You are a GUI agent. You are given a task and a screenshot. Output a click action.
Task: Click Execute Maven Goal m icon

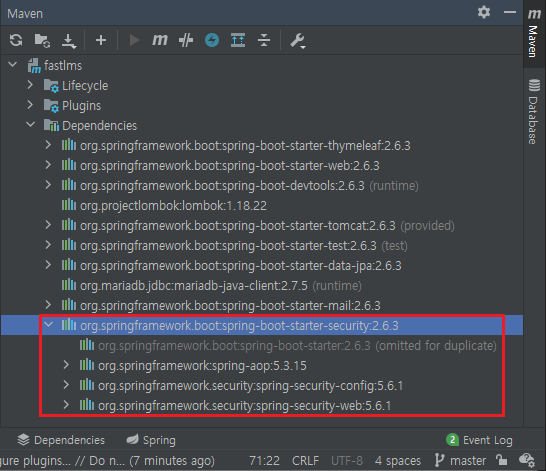point(160,40)
